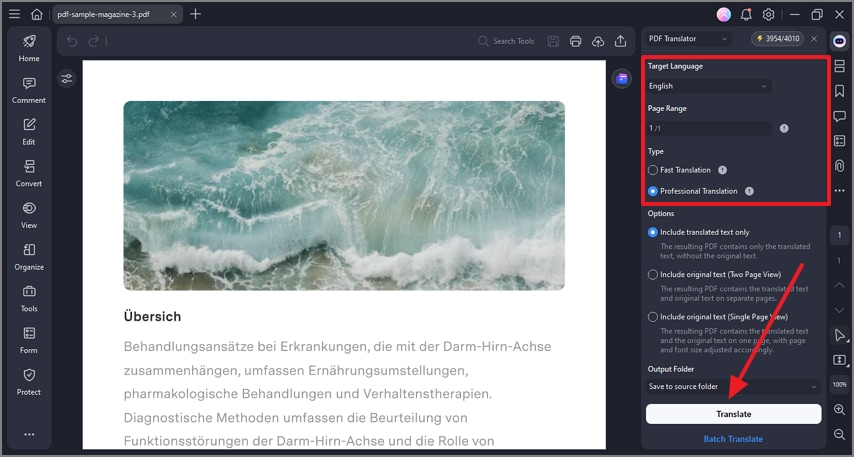Show Page Range info tooltip icon
854x457 pixels.
pos(784,128)
